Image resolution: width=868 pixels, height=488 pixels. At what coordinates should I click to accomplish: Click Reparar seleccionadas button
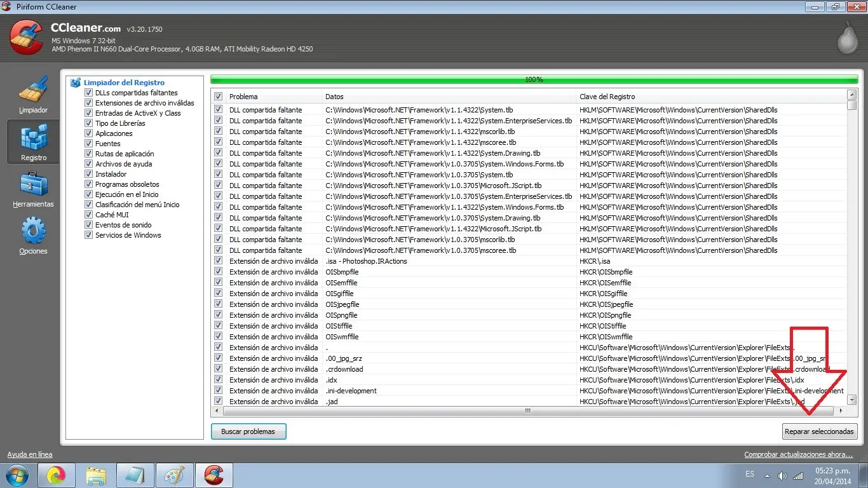(820, 431)
